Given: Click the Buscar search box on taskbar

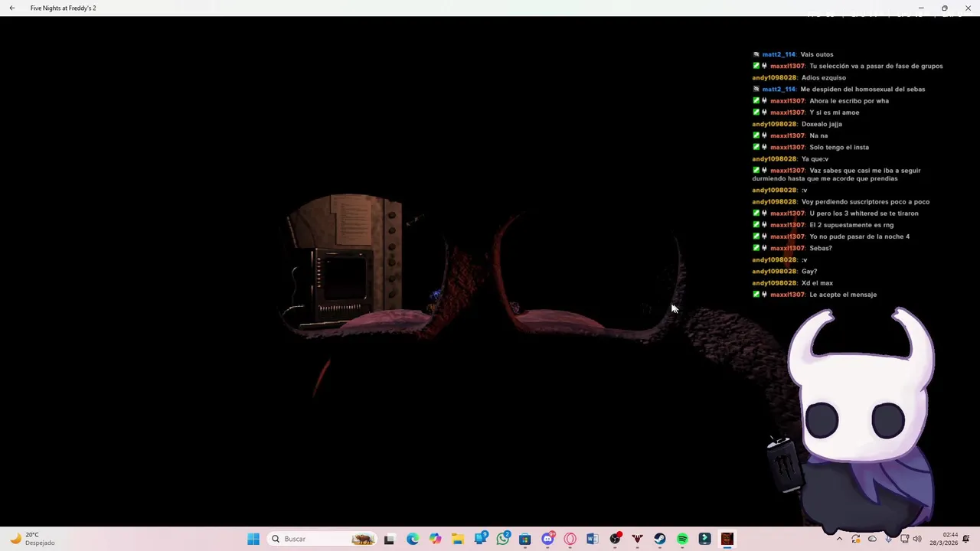Looking at the screenshot, I should [x=322, y=539].
